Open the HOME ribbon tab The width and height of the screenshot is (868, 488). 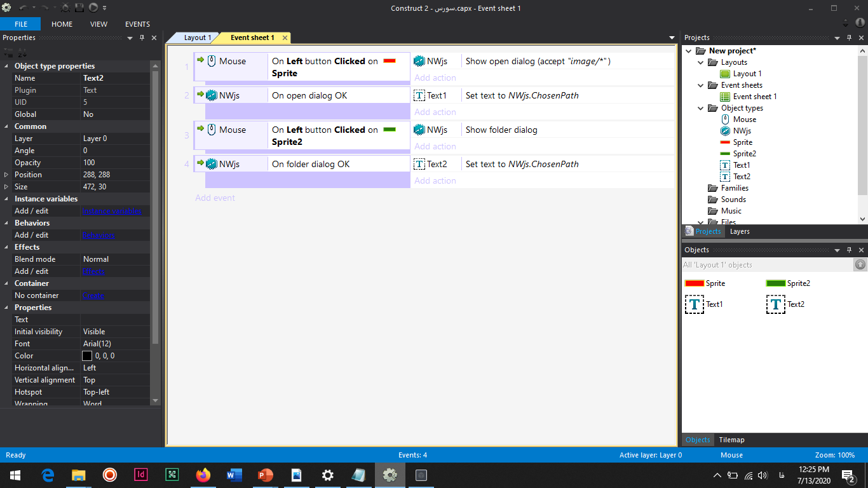click(x=62, y=24)
